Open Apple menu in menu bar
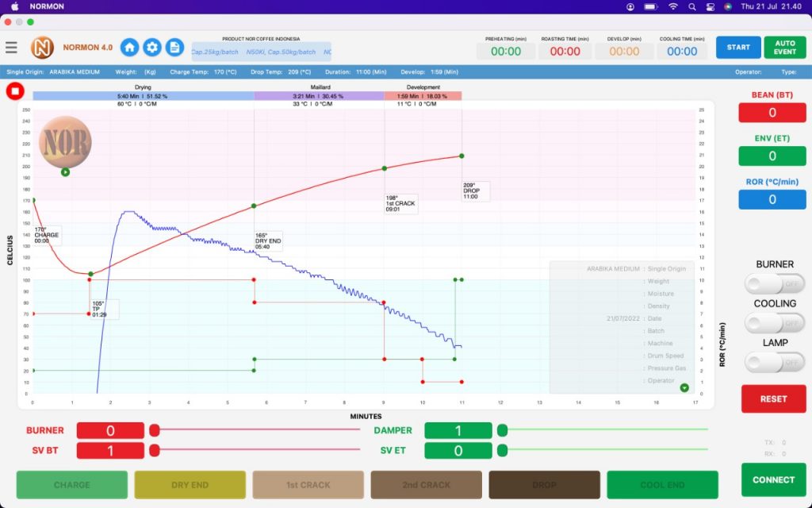 pos(14,6)
